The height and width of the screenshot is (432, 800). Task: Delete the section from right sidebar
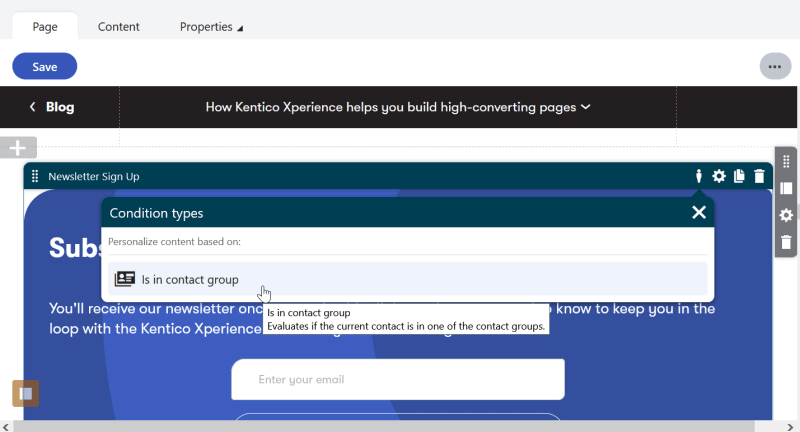[786, 242]
